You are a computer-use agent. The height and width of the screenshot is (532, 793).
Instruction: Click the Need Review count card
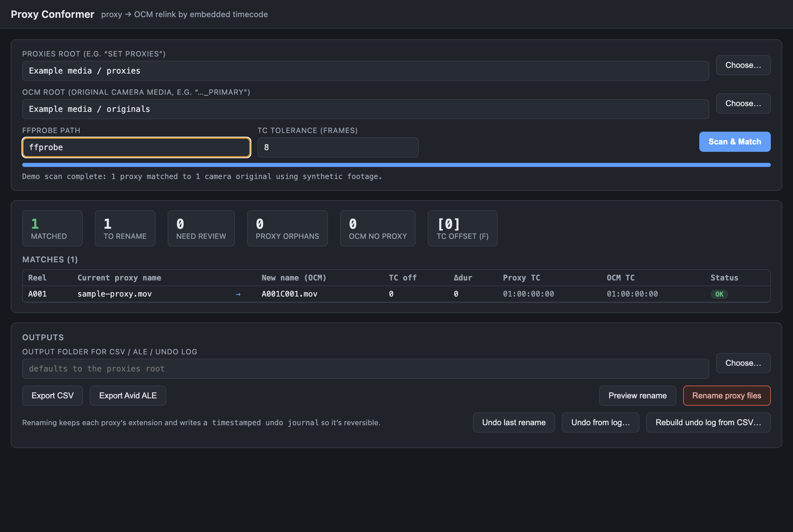click(201, 228)
